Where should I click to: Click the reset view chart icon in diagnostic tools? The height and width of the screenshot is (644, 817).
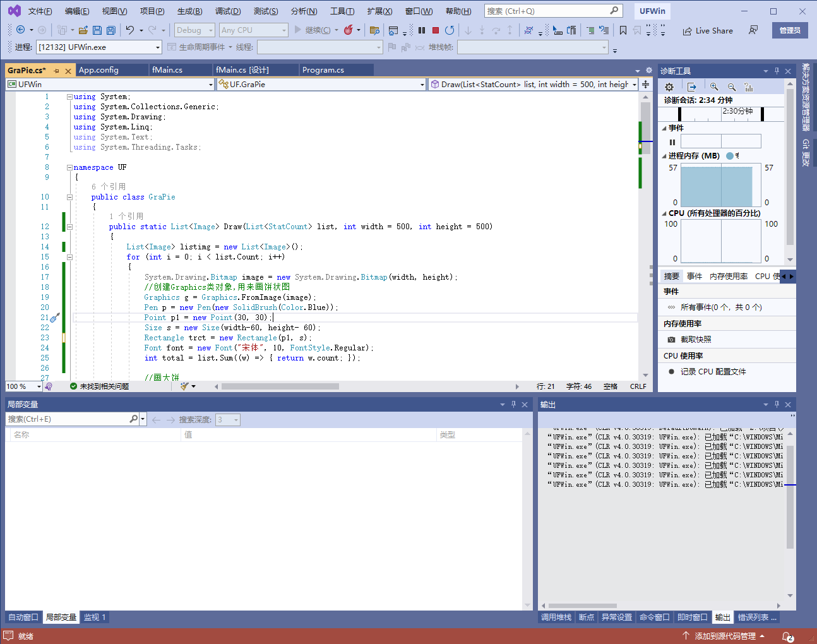coord(749,87)
